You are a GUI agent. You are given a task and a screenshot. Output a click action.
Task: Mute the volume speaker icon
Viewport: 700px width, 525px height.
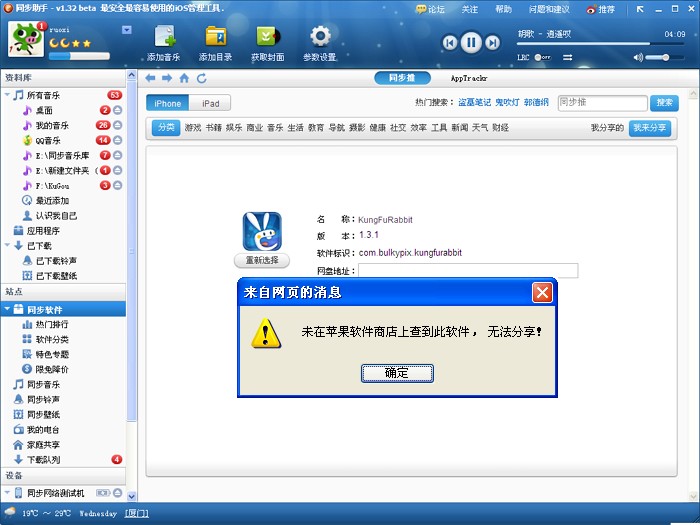(638, 57)
